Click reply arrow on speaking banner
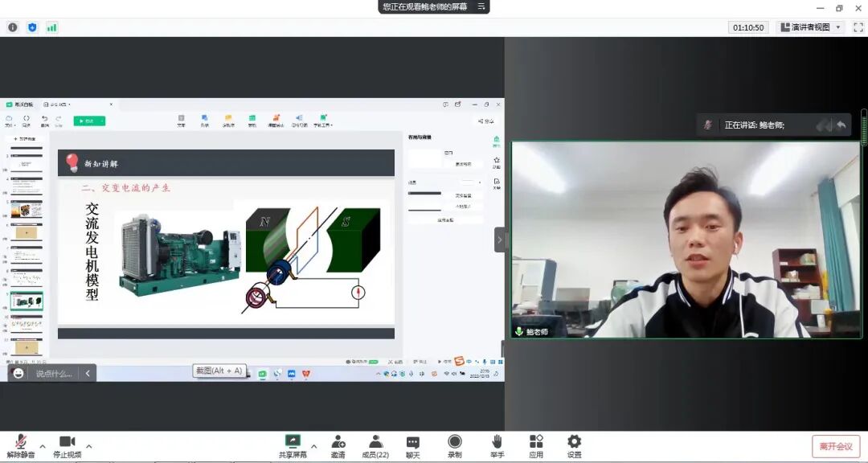This screenshot has height=463, width=868. 841,125
